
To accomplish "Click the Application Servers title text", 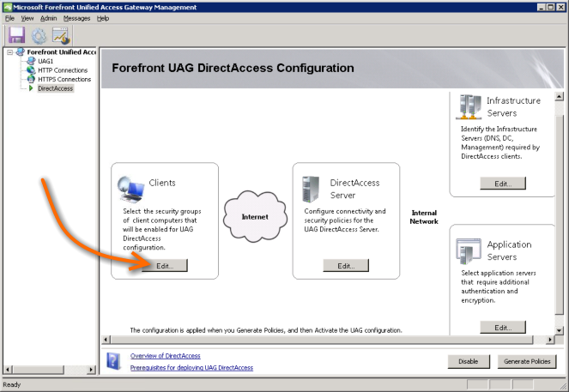I will pos(509,250).
